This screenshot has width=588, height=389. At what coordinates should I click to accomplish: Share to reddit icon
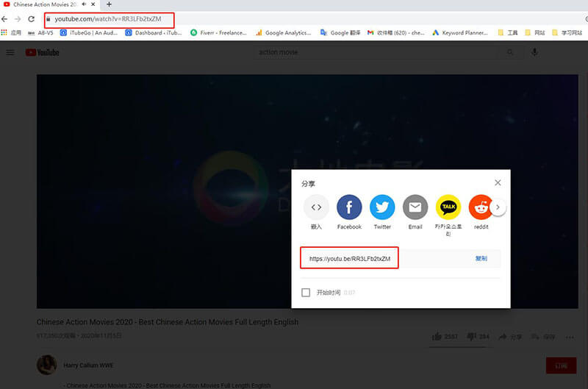(481, 207)
